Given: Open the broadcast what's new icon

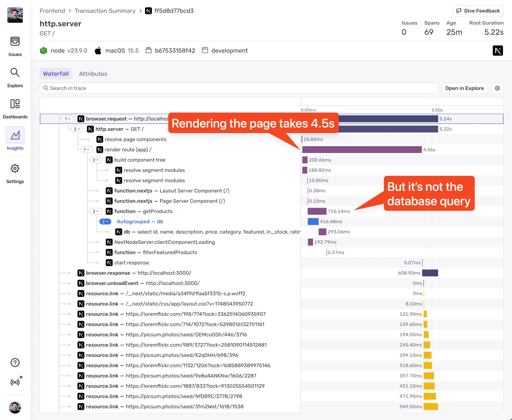Looking at the screenshot, I should pyautogui.click(x=15, y=382).
